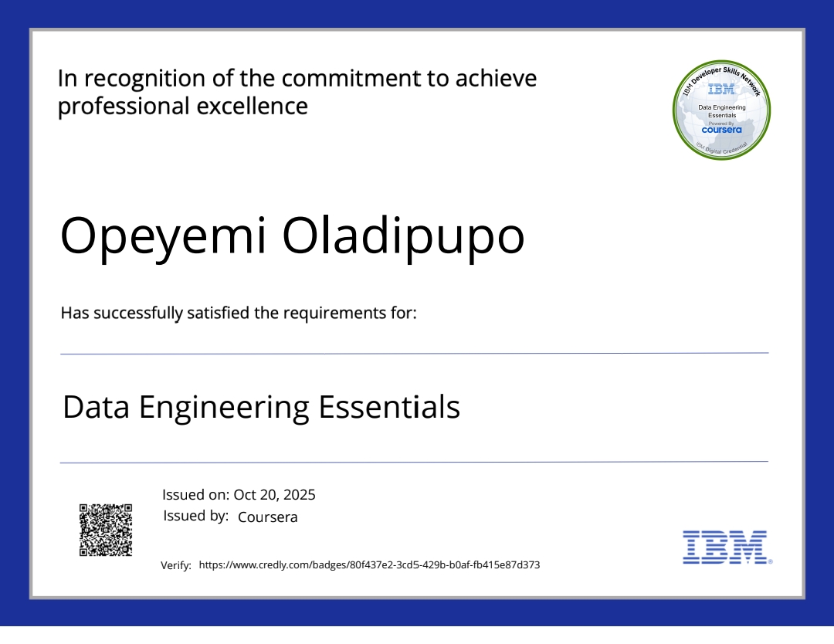Image resolution: width=834 pixels, height=644 pixels.
Task: Select the IBM logo inside the badge
Action: 720,89
